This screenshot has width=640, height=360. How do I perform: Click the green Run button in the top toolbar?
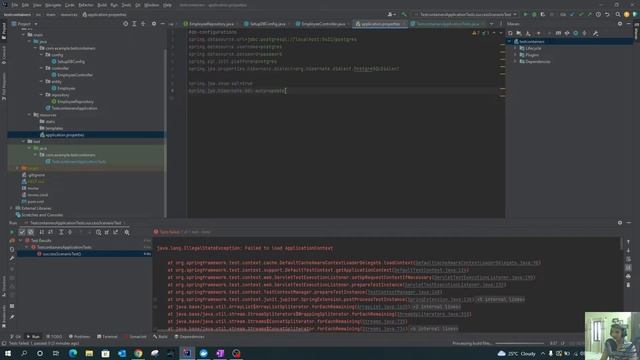click(525, 14)
